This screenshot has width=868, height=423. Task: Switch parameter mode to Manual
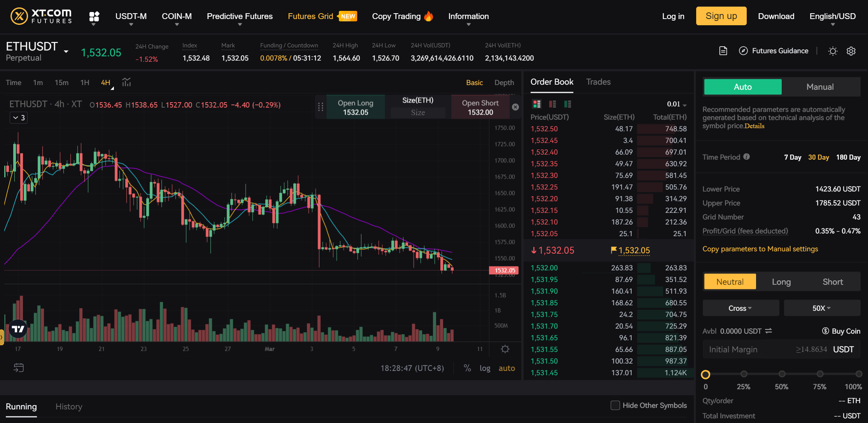(x=820, y=87)
